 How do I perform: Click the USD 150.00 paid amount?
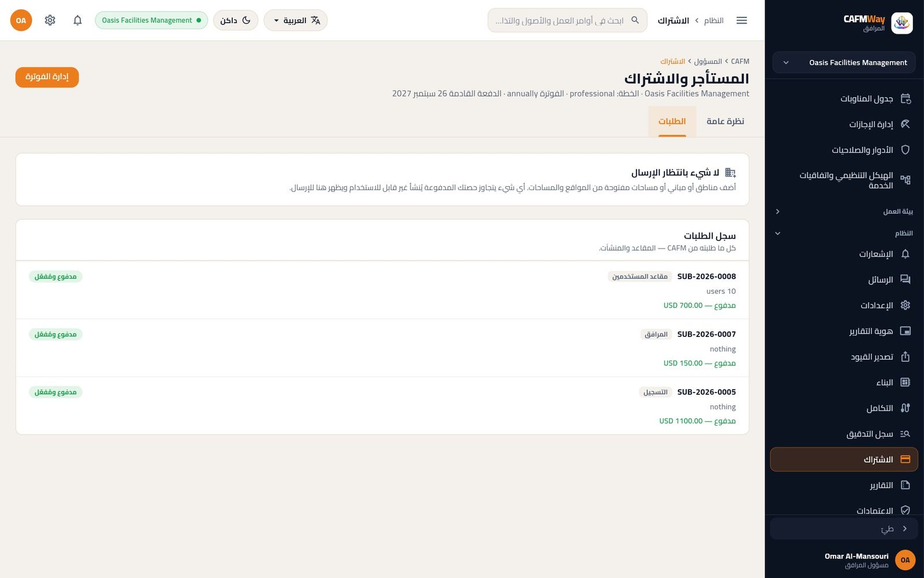pyautogui.click(x=699, y=363)
